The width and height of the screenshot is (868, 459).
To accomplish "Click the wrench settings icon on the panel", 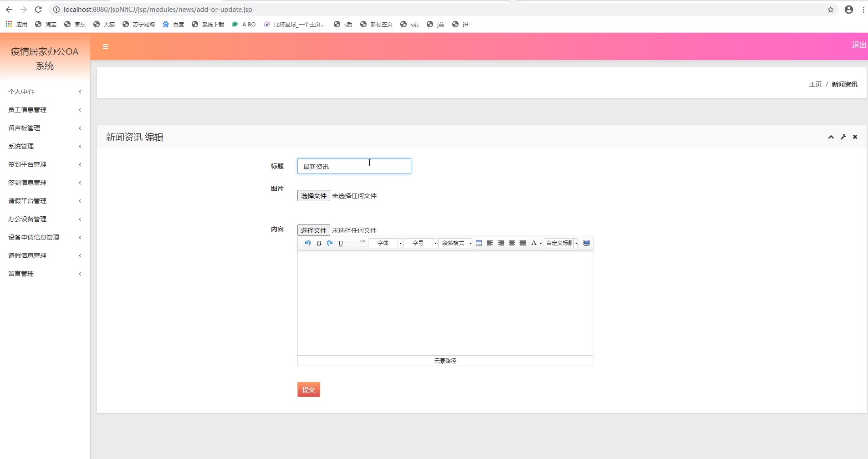I will click(843, 137).
